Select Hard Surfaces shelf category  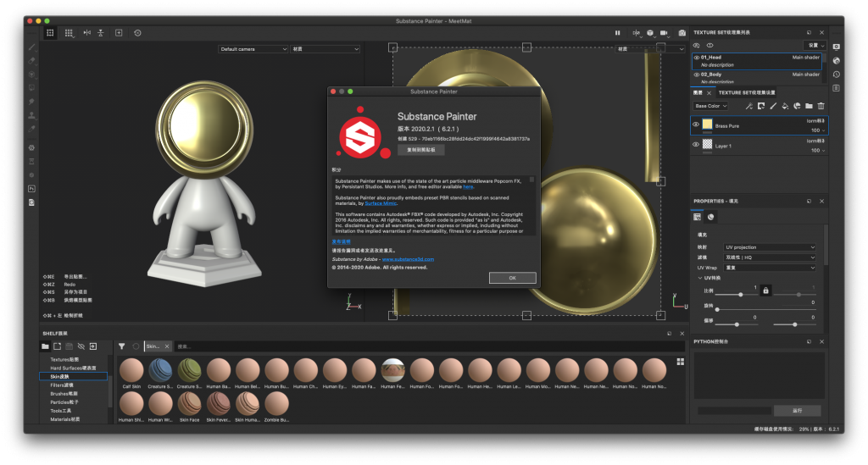pyautogui.click(x=73, y=368)
